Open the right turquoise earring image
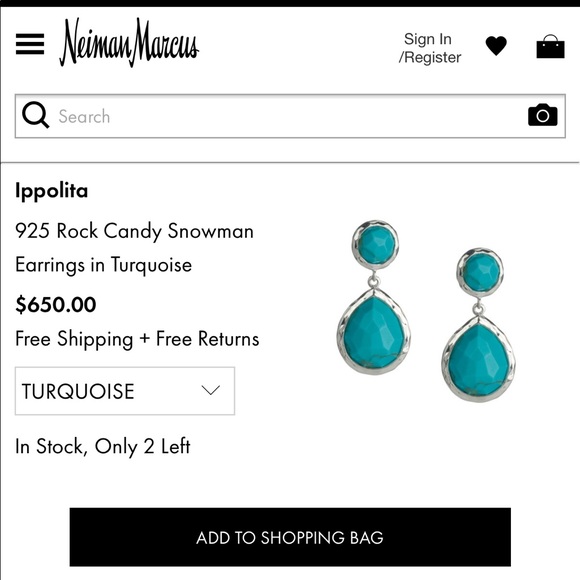Viewport: 580px width, 580px height. (479, 325)
